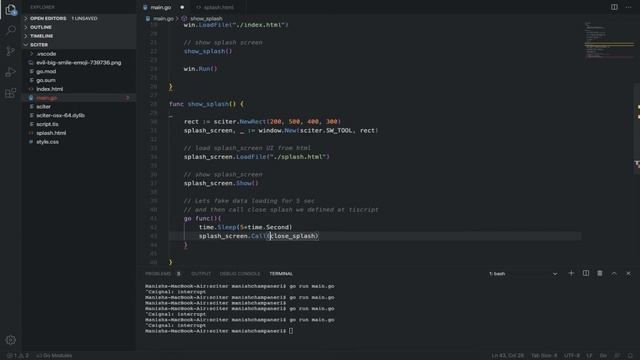Click on 'win.Run()' code line

(200, 69)
